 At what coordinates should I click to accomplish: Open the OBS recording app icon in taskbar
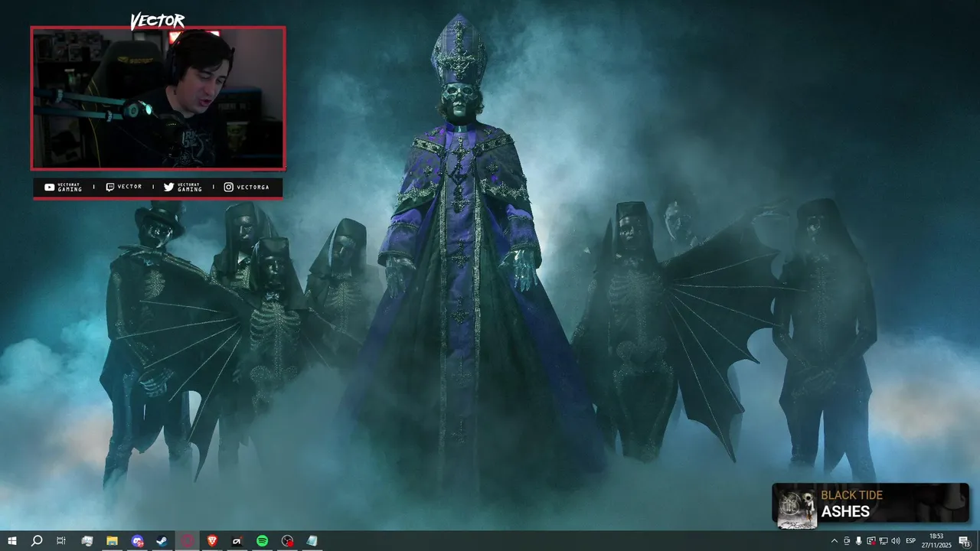(x=287, y=541)
